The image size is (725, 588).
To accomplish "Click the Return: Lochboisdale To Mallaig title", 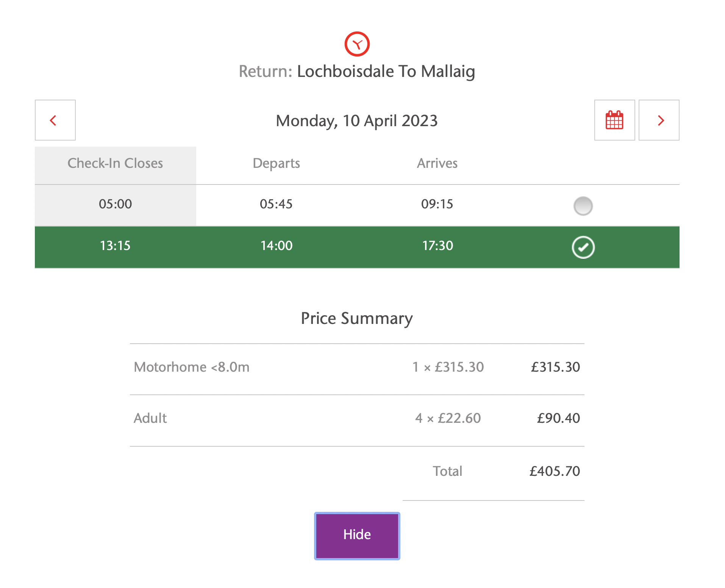I will pyautogui.click(x=357, y=72).
